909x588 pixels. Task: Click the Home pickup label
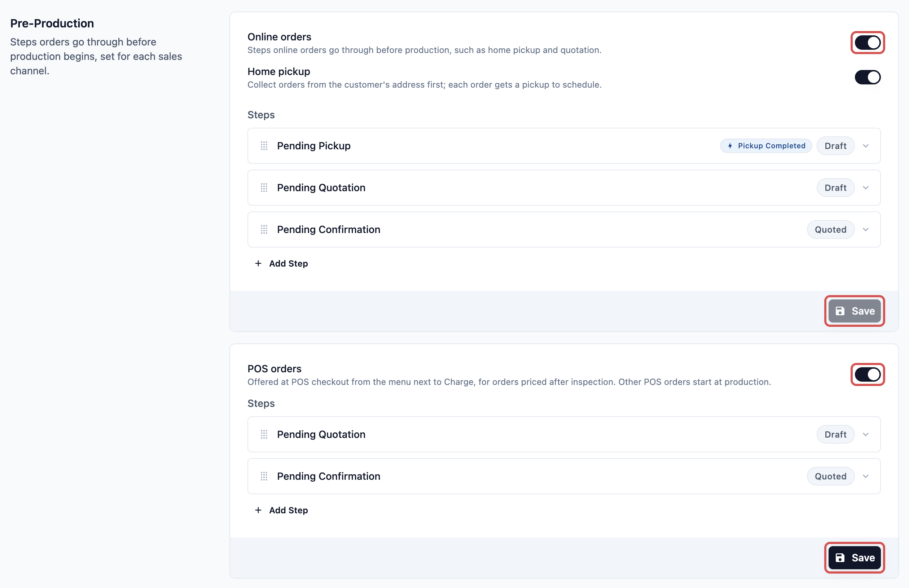(x=279, y=71)
